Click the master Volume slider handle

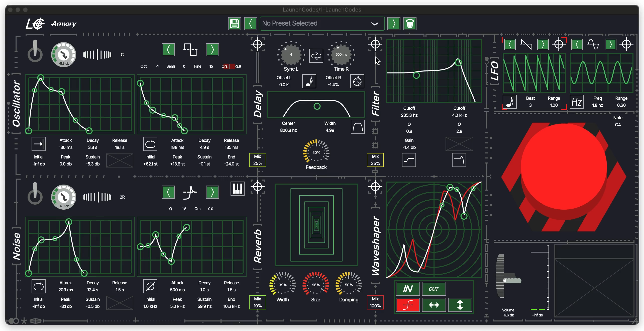pos(512,280)
